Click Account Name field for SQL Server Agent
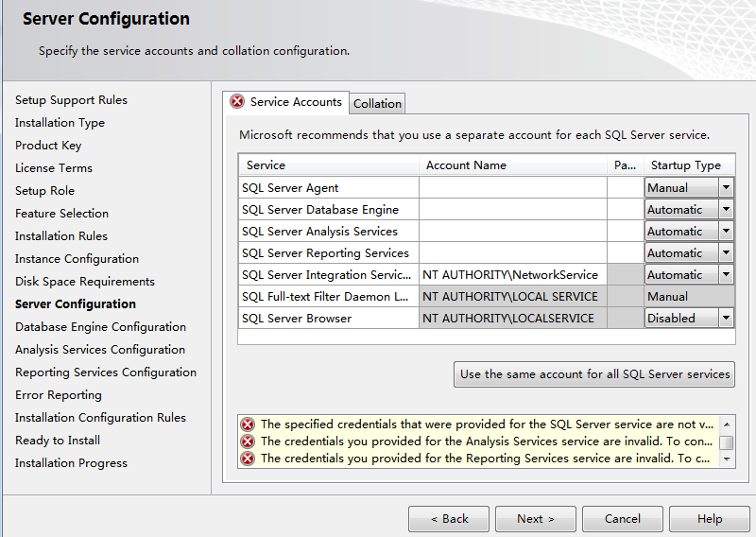756x537 pixels. click(513, 188)
